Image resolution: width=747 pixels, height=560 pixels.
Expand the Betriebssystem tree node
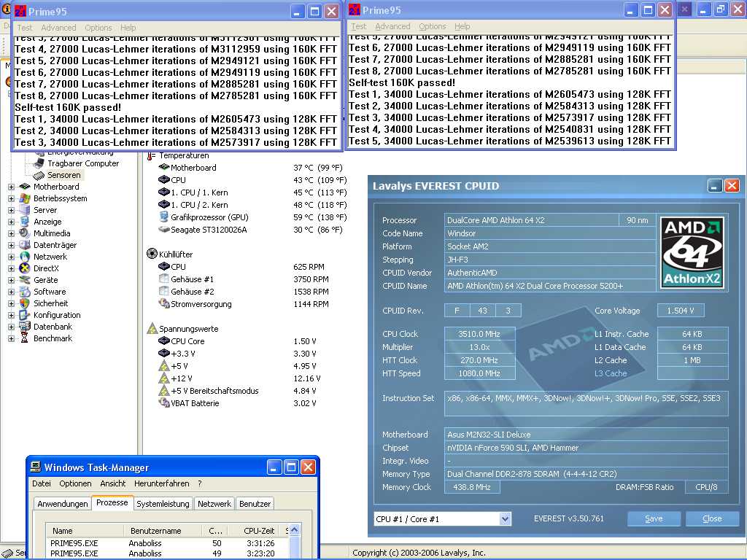point(12,198)
